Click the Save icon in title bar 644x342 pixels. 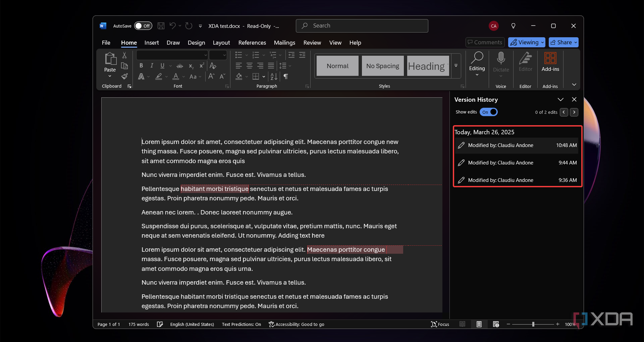pyautogui.click(x=161, y=26)
